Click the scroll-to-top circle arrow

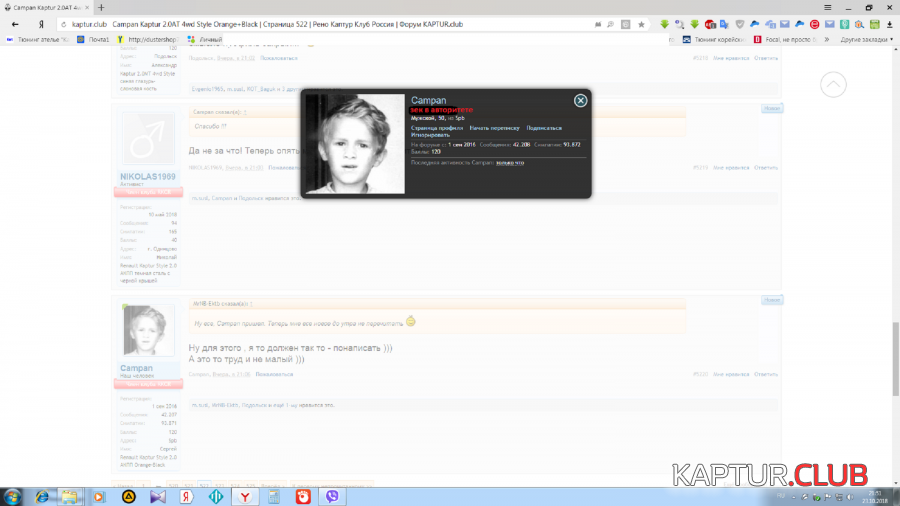pyautogui.click(x=833, y=85)
